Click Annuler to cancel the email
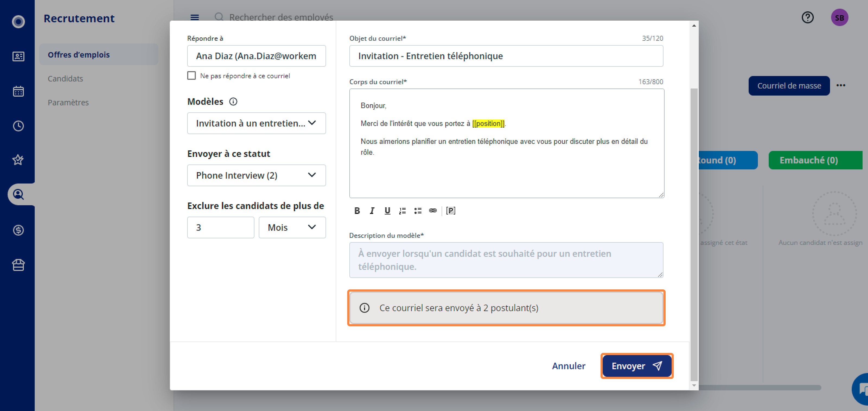Viewport: 868px width, 411px height. coord(569,366)
